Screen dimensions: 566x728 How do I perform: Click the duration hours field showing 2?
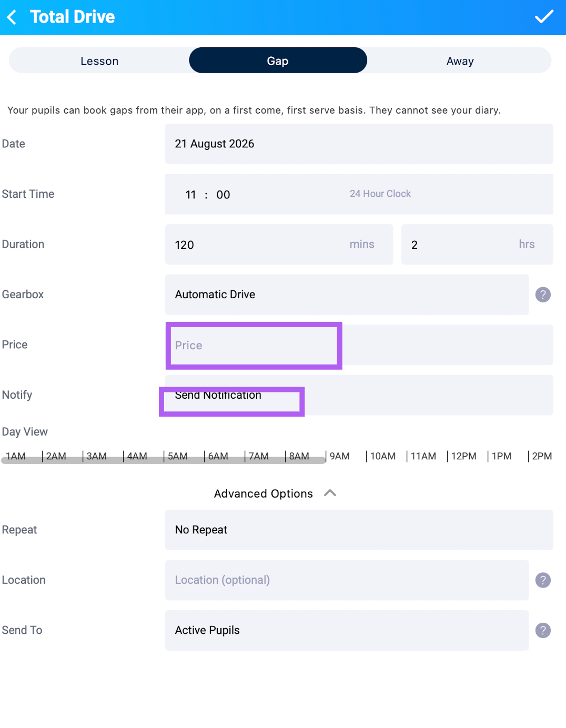tap(477, 245)
